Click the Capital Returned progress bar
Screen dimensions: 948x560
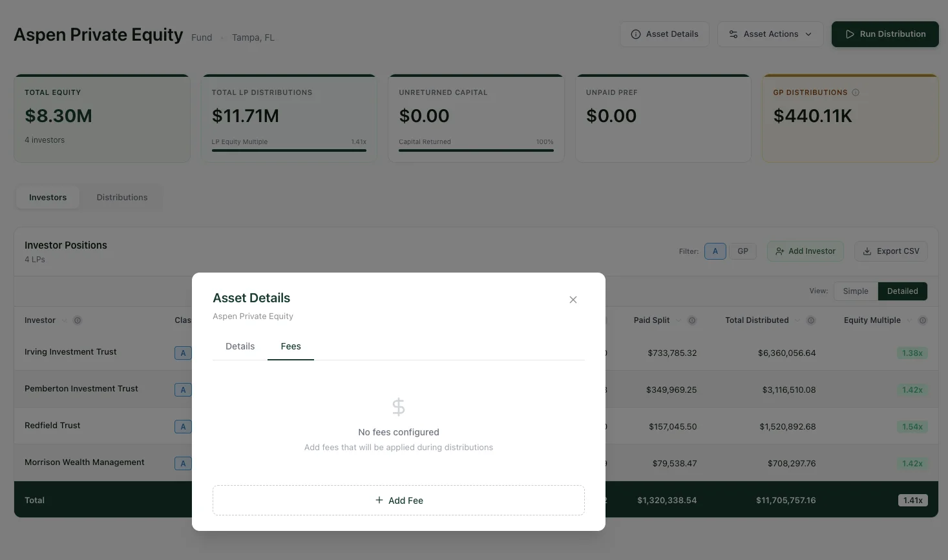point(476,150)
